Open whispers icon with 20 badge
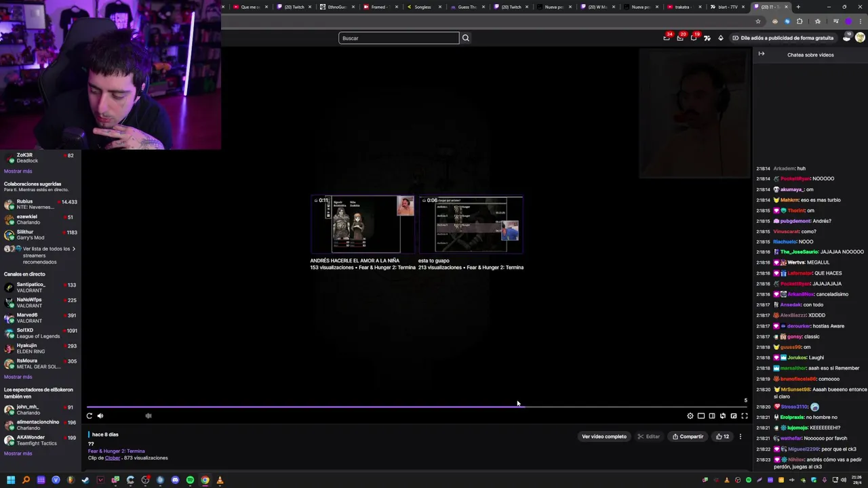The image size is (868, 488). click(680, 38)
